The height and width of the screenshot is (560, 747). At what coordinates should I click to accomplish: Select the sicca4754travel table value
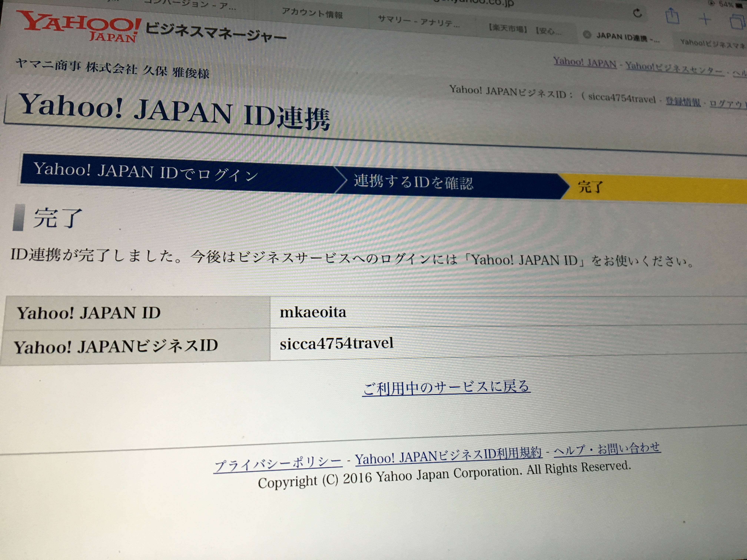336,343
